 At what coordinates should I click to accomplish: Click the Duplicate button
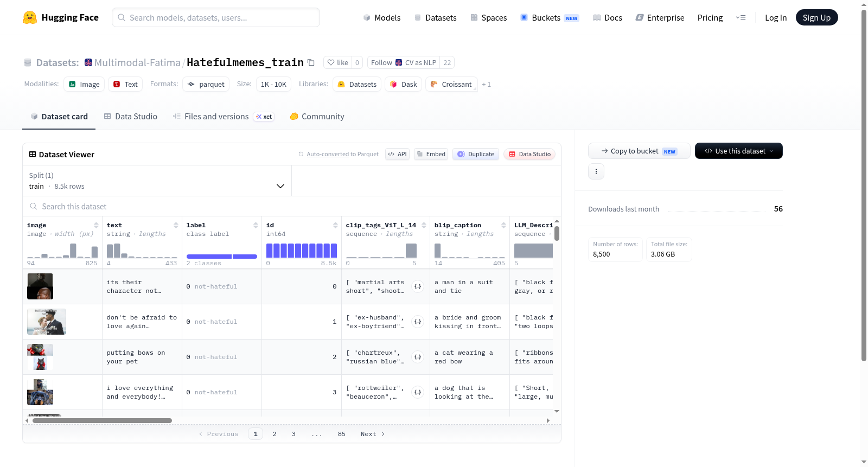click(x=475, y=154)
